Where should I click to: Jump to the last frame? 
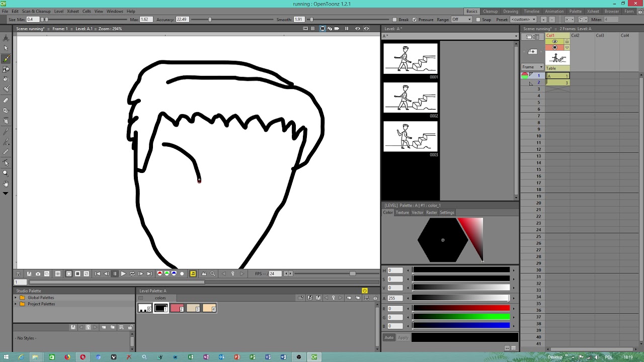click(149, 274)
